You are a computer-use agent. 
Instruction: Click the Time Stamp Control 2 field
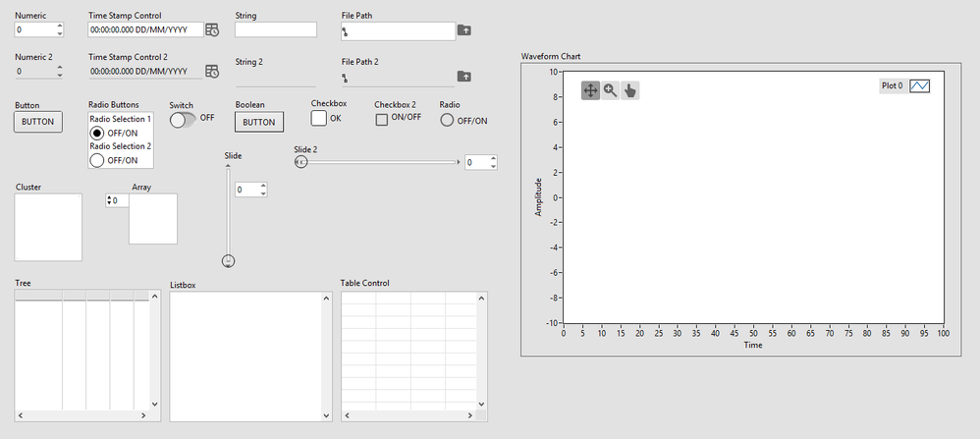[x=146, y=72]
